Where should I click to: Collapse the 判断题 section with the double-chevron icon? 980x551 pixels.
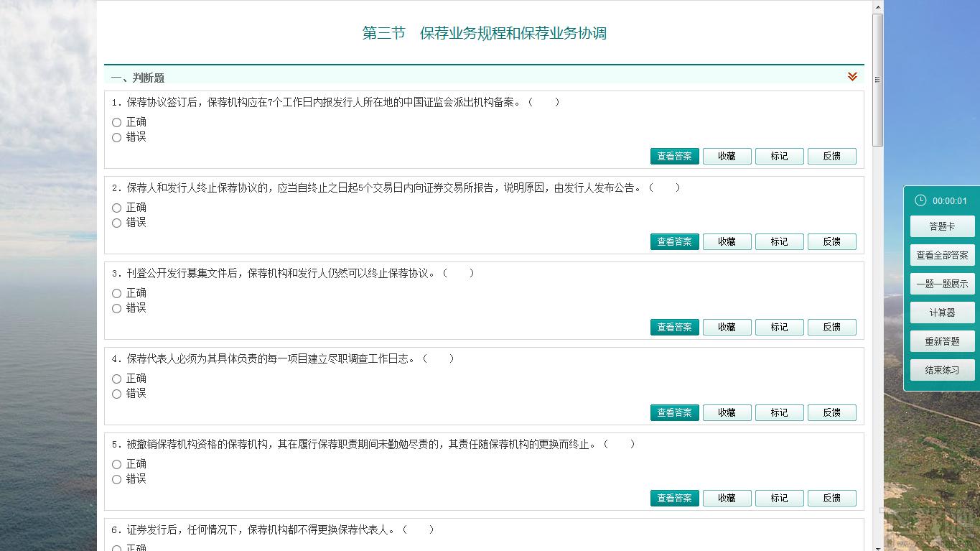pos(852,77)
